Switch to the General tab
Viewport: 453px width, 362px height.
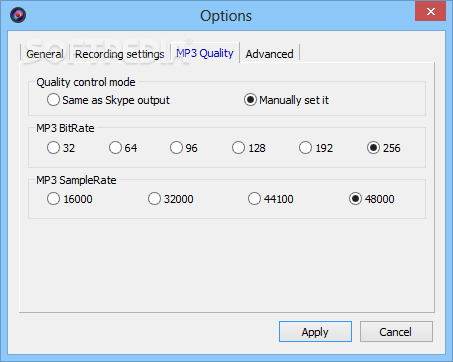[x=45, y=54]
